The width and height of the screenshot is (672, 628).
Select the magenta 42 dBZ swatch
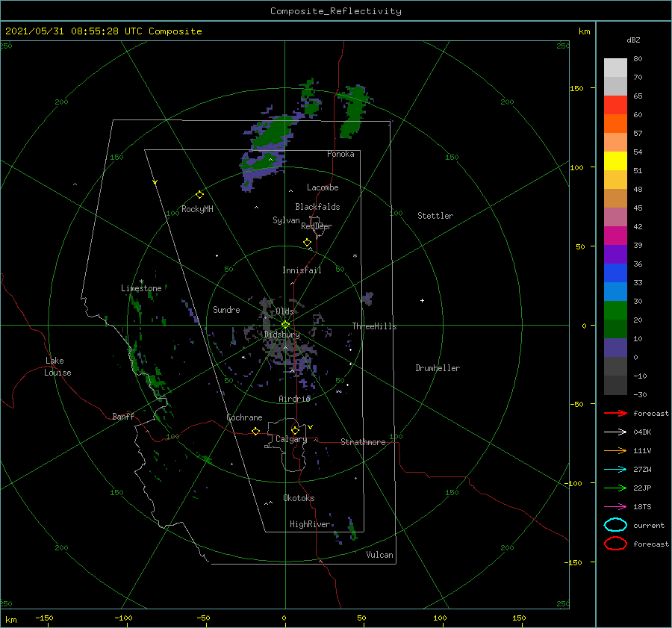615,236
